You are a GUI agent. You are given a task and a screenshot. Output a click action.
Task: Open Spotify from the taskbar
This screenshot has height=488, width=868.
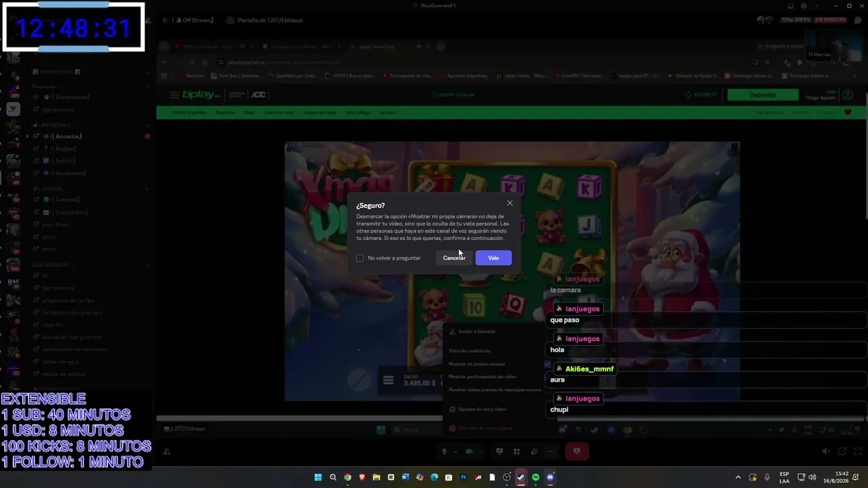pyautogui.click(x=536, y=477)
